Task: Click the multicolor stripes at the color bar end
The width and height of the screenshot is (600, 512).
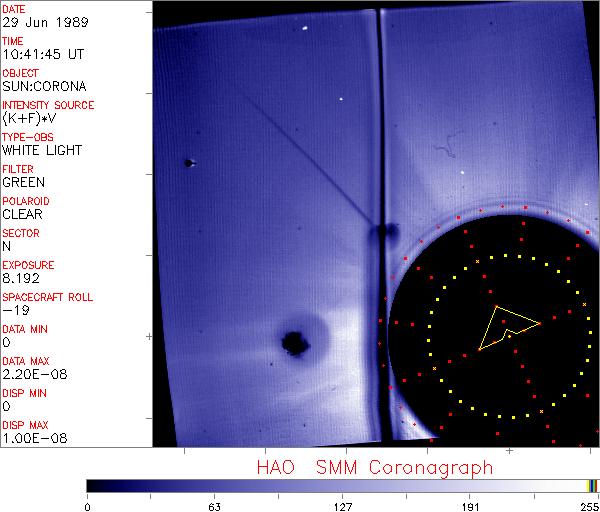Action: click(x=592, y=486)
